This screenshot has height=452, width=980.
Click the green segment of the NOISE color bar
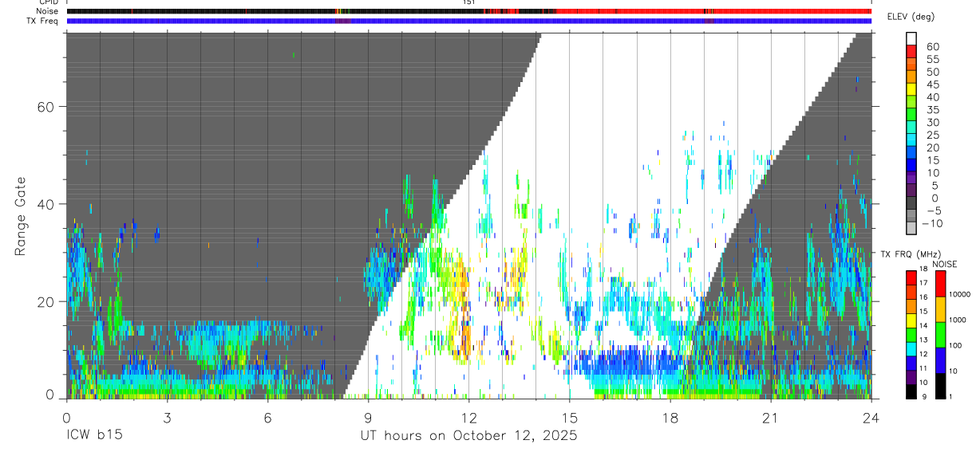coord(941,335)
